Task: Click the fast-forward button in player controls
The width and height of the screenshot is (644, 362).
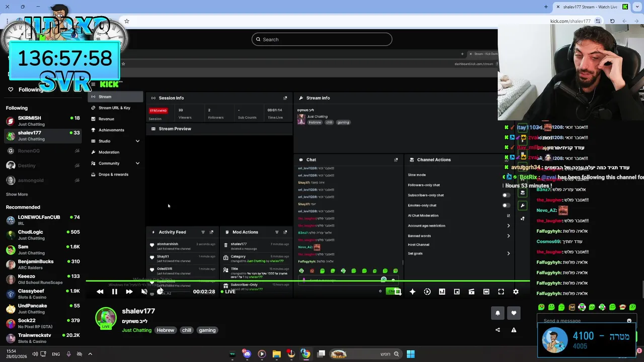Action: (129, 292)
